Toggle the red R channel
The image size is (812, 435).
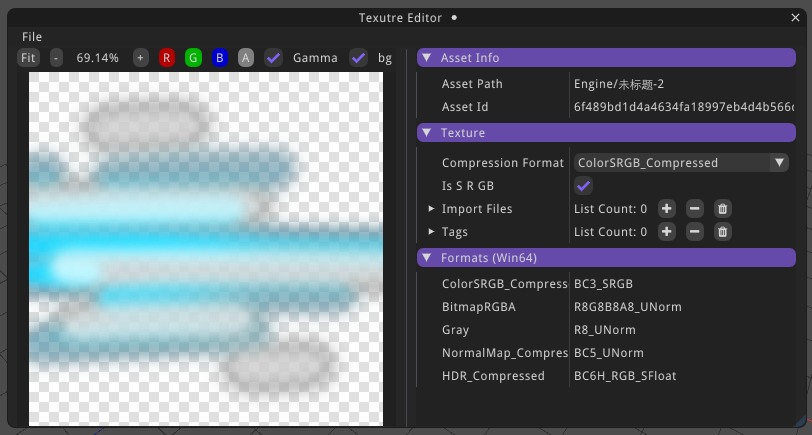(x=166, y=57)
